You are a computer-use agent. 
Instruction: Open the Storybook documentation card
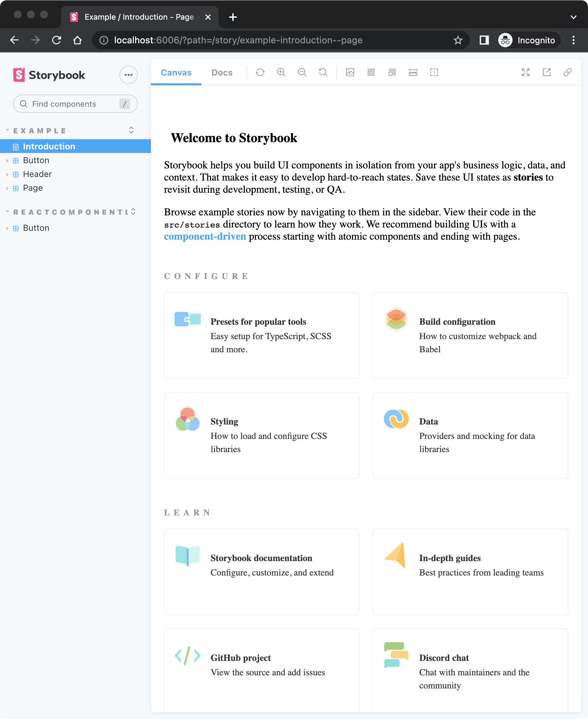pyautogui.click(x=262, y=572)
